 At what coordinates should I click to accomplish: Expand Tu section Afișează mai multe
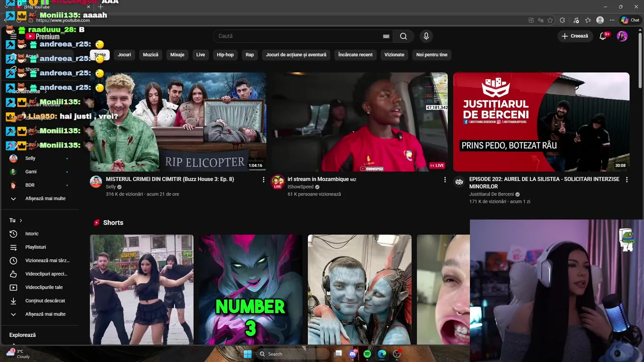40,314
